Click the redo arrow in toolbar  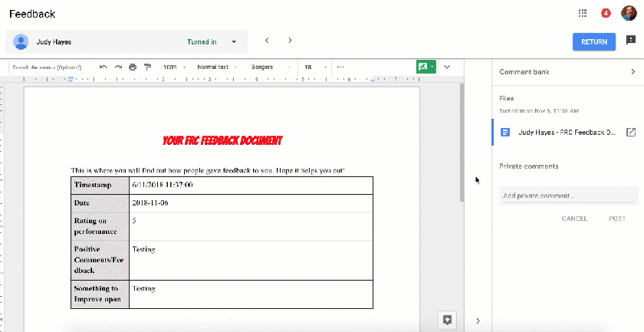click(x=118, y=67)
